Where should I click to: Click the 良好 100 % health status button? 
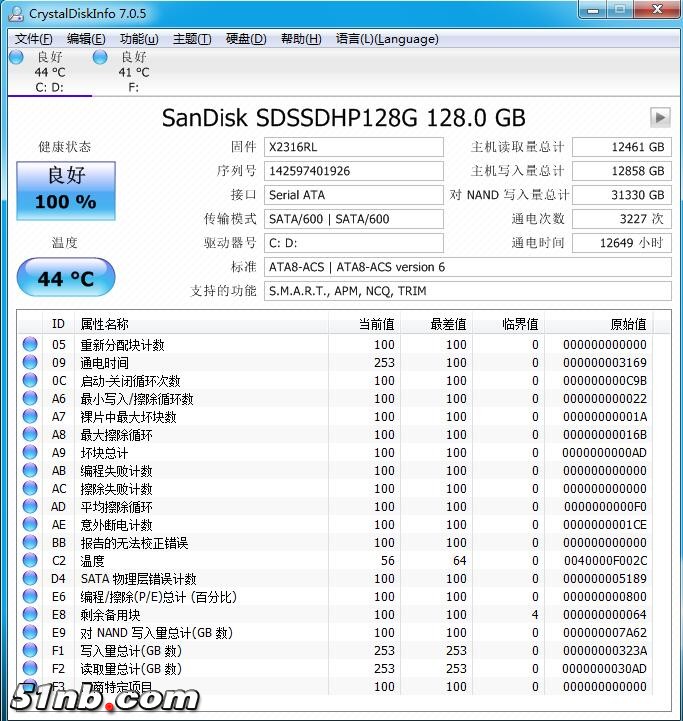pyautogui.click(x=66, y=190)
